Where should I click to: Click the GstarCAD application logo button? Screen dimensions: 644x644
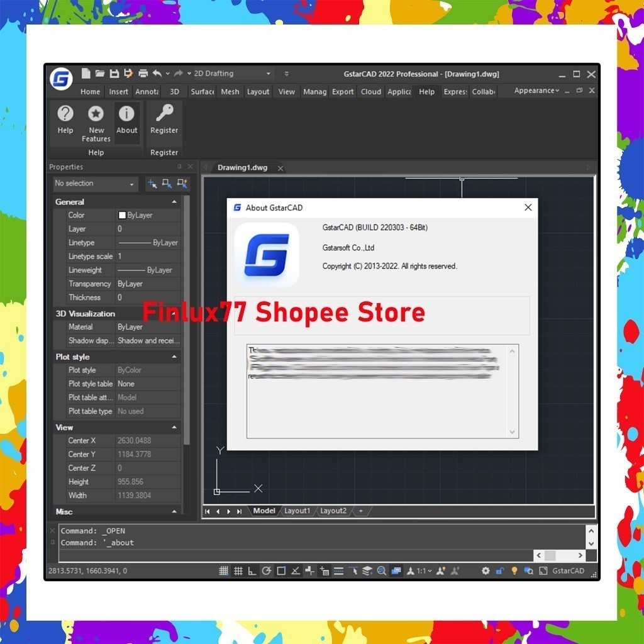(62, 79)
